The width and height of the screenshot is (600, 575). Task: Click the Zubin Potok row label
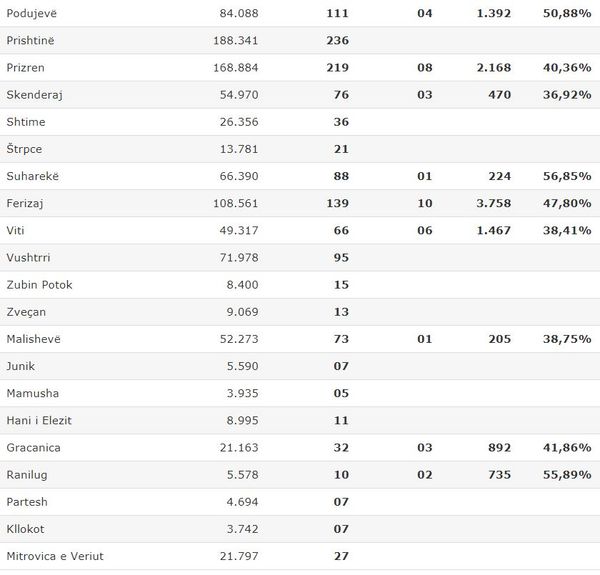click(39, 285)
